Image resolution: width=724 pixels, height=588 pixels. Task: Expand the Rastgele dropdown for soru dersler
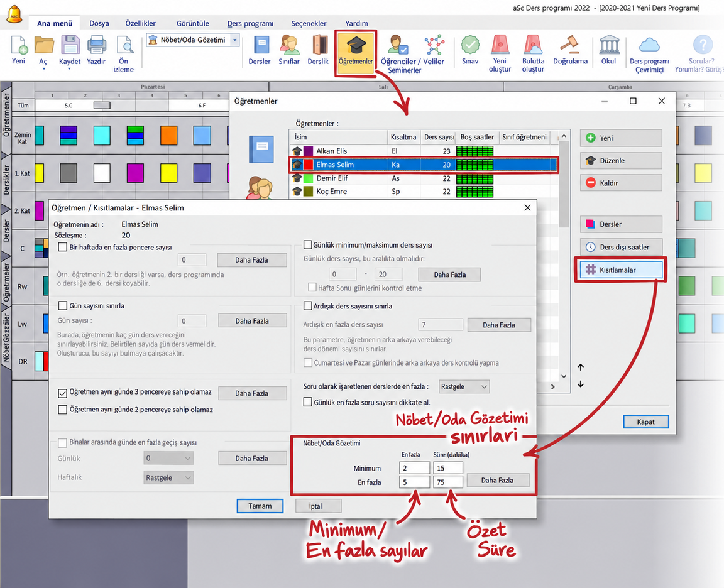(464, 386)
